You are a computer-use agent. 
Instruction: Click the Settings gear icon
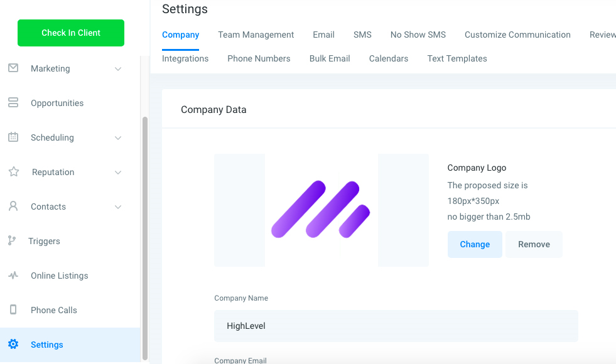pos(13,345)
